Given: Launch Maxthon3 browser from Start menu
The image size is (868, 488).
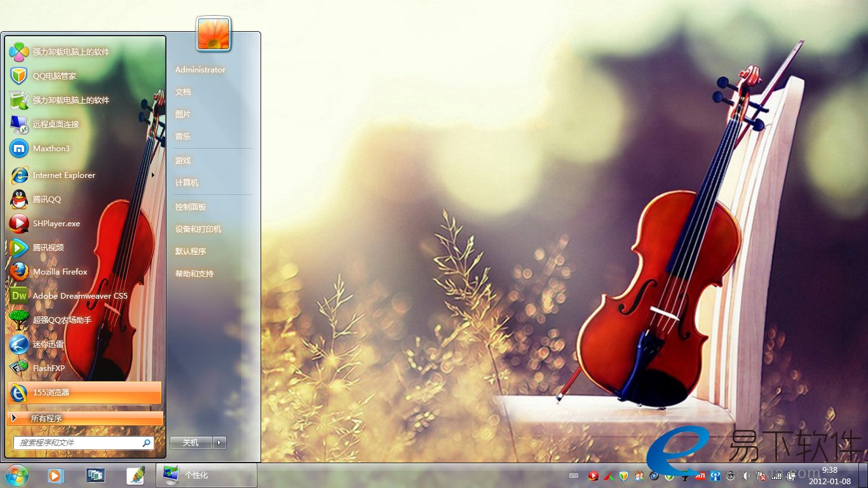Looking at the screenshot, I should click(51, 149).
